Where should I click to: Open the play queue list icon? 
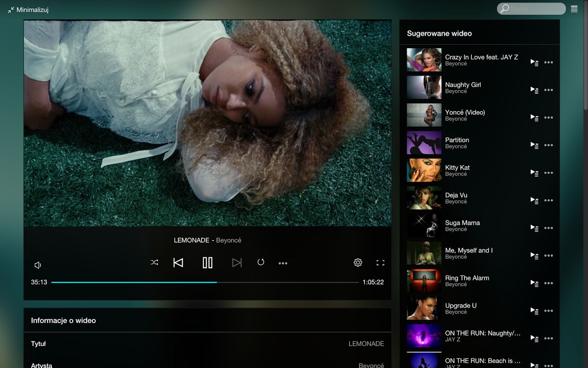pyautogui.click(x=574, y=9)
